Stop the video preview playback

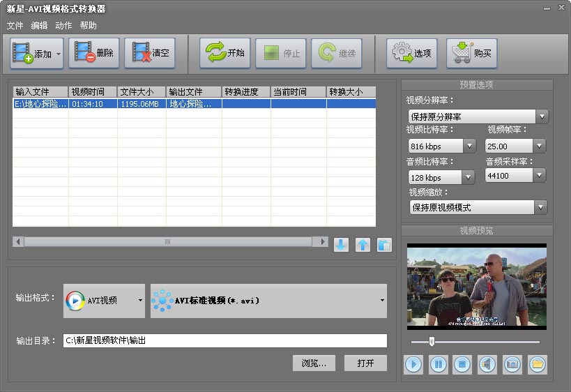point(462,364)
